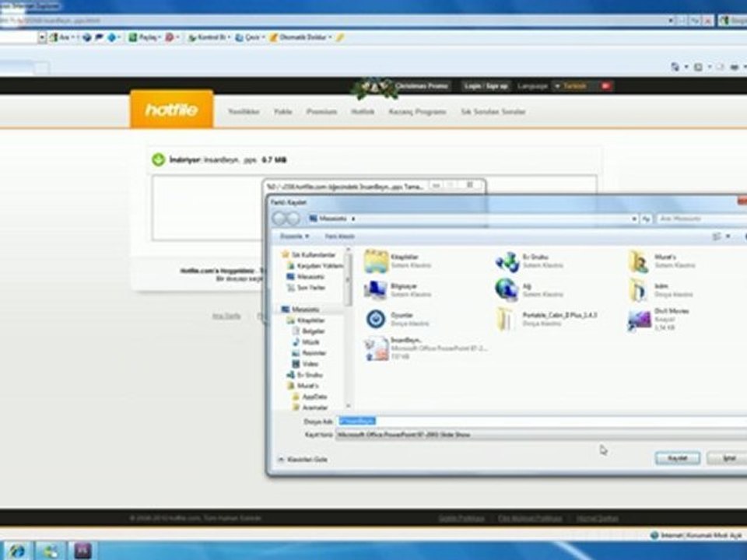Click the Ara search toolbar button
This screenshot has height=560, width=747.
pos(61,37)
